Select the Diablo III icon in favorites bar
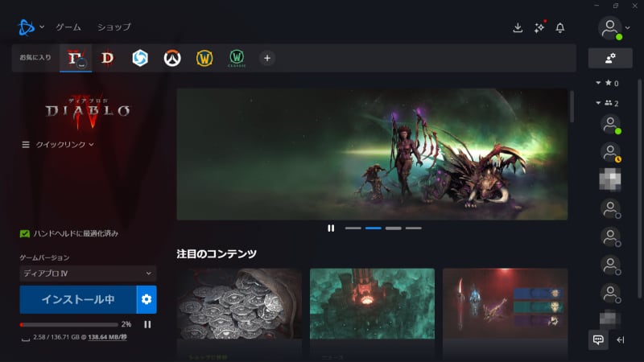Image resolution: width=644 pixels, height=362 pixels. [107, 58]
